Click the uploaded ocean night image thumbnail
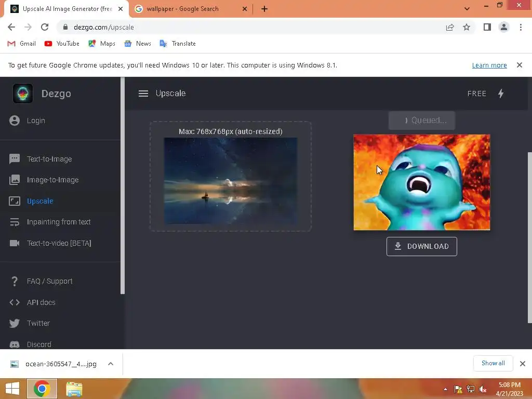Screen dimensions: 532x399 coord(231,180)
